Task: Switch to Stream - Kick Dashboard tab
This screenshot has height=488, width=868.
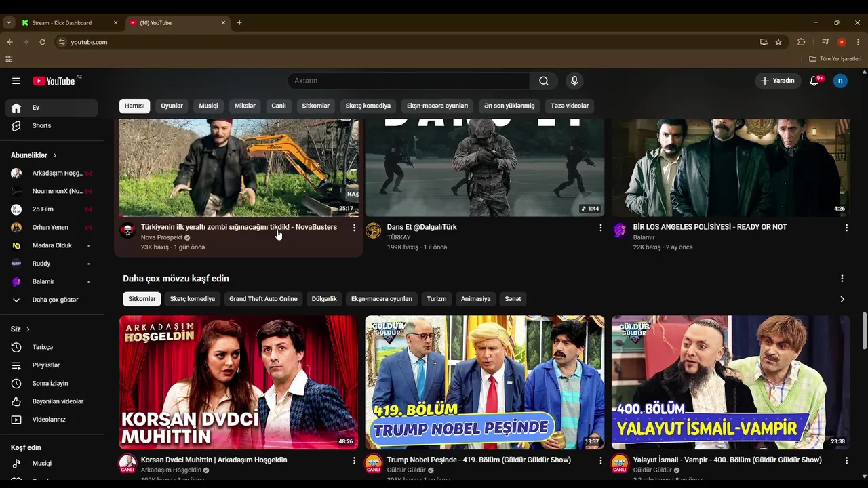Action: click(x=70, y=22)
